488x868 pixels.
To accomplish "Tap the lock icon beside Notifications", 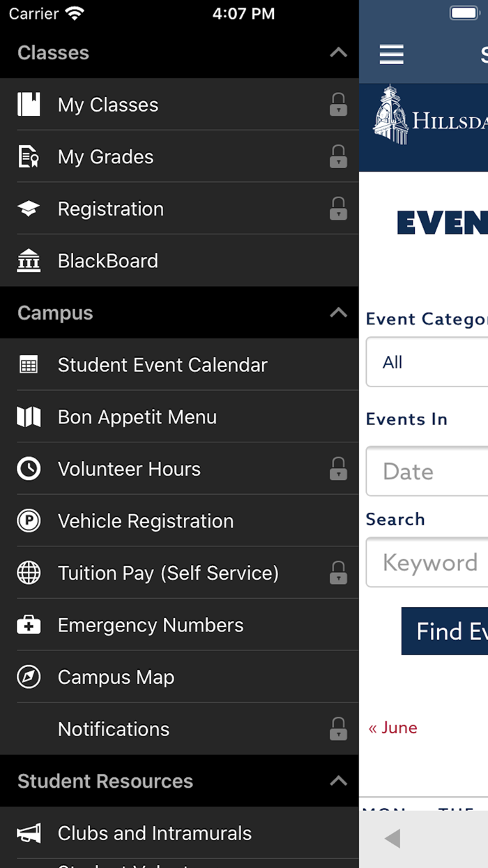I will point(338,729).
